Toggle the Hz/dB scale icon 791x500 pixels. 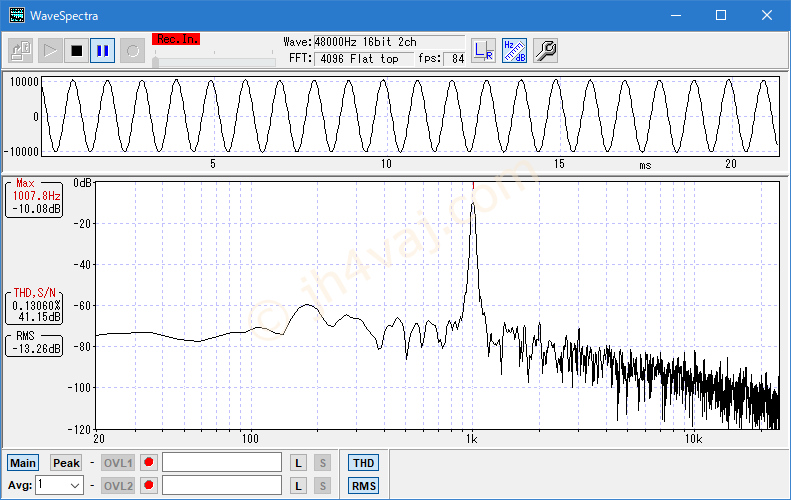coord(515,50)
